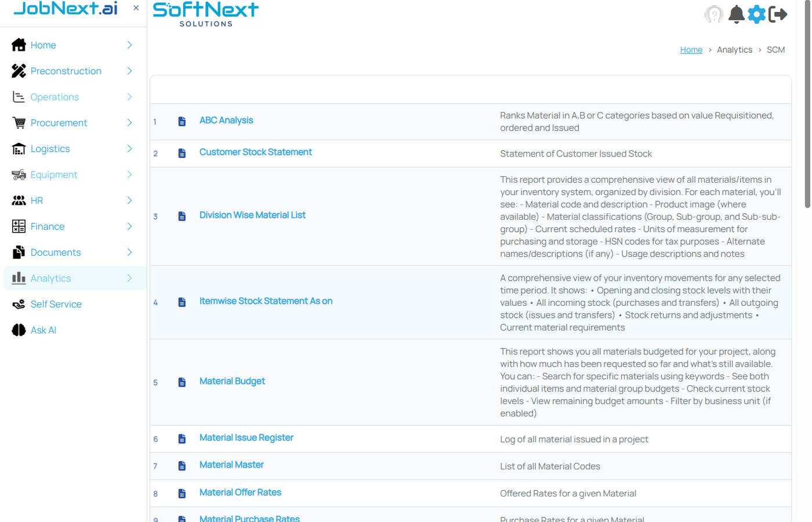Open the Finance calculator icon
The image size is (812, 522).
(18, 227)
